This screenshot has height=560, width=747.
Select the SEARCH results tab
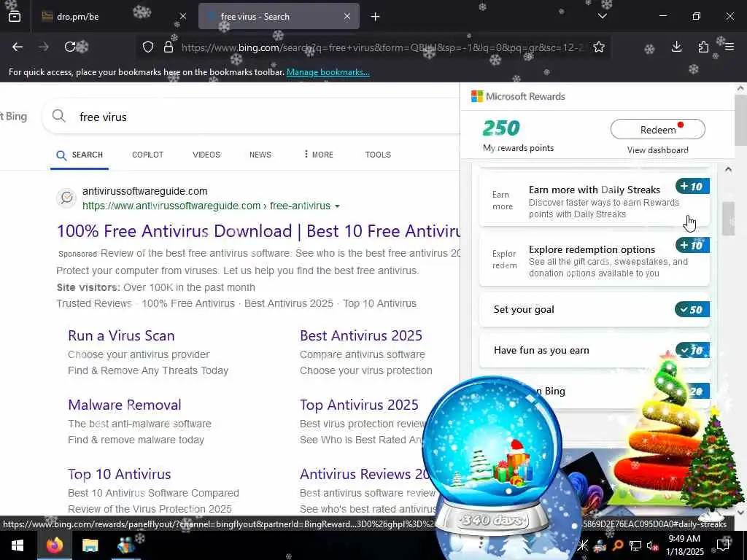click(x=80, y=155)
